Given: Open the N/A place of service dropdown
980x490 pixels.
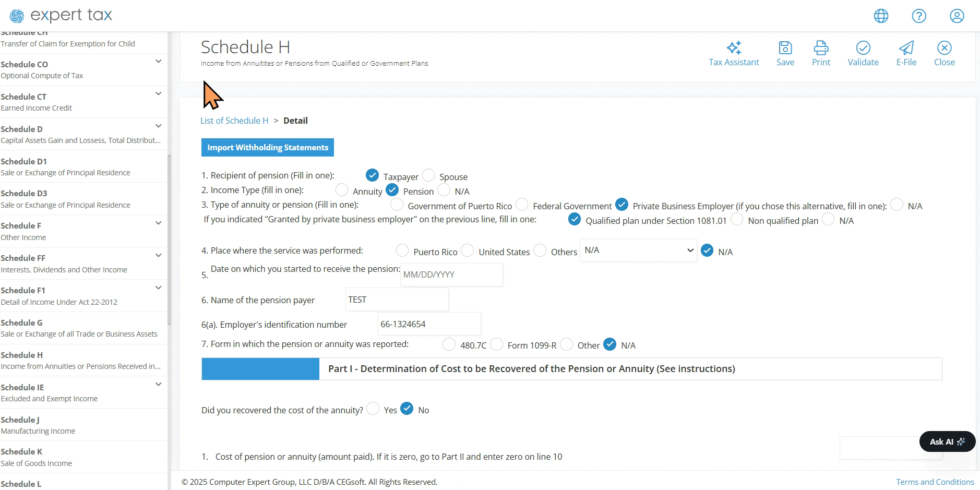Looking at the screenshot, I should pyautogui.click(x=638, y=250).
